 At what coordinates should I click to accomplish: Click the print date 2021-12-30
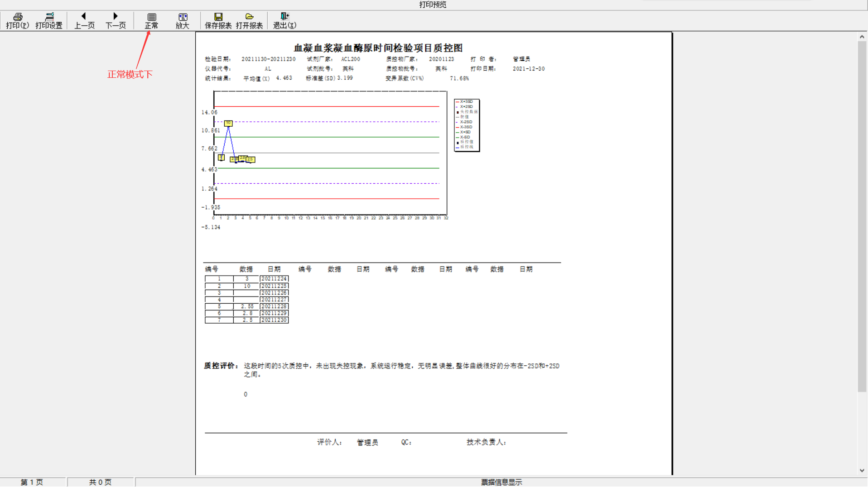click(x=529, y=69)
